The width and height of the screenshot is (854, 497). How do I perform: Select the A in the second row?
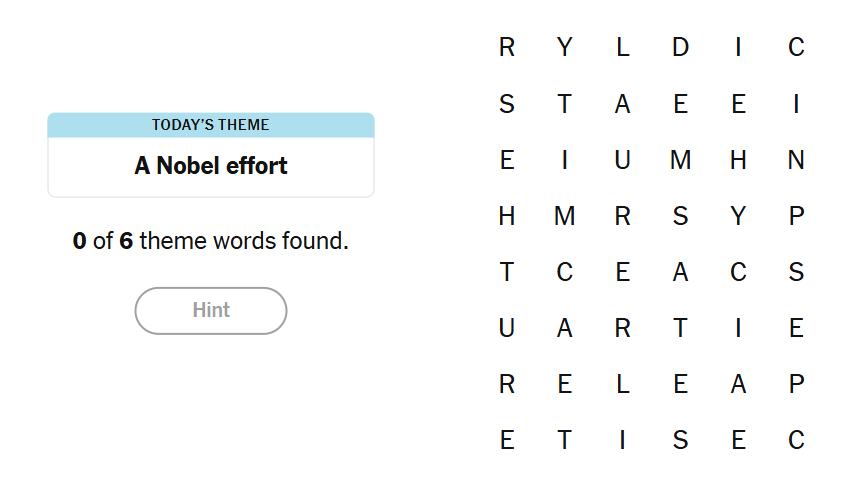pos(623,104)
